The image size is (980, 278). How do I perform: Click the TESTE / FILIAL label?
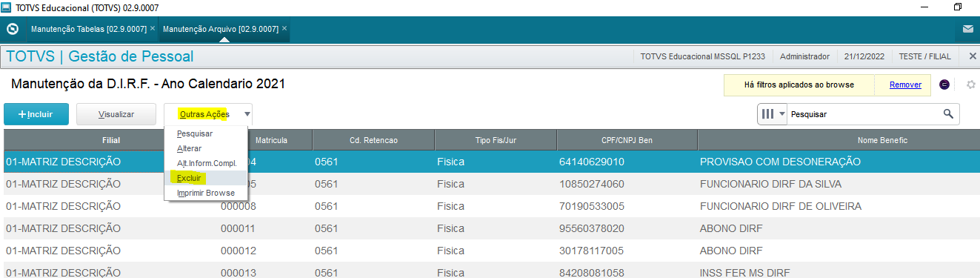[925, 56]
